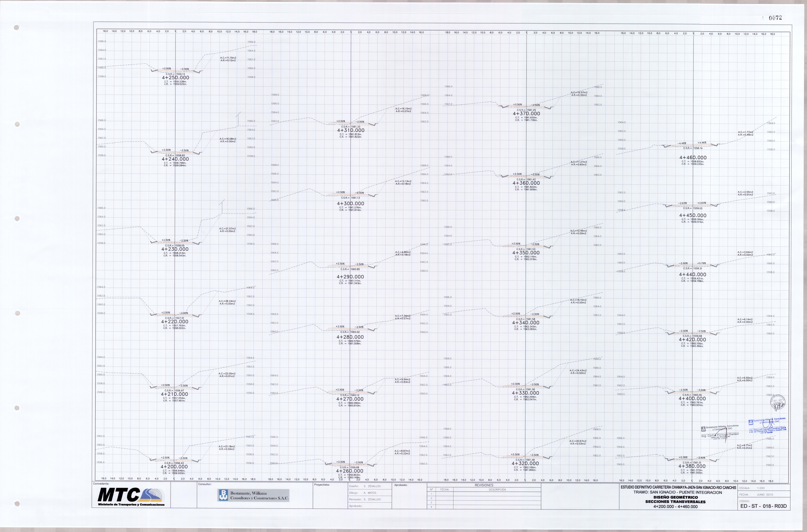Select section label 4+310.000

coord(351,130)
